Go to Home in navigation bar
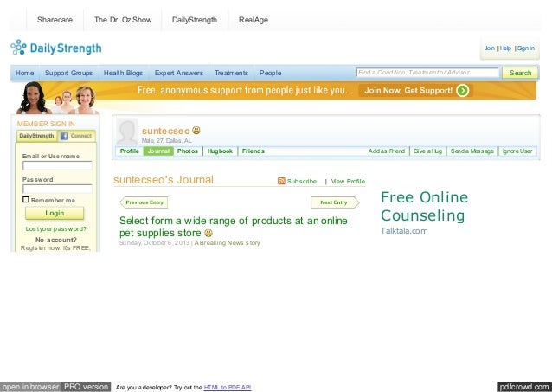552x392 pixels. 24,73
